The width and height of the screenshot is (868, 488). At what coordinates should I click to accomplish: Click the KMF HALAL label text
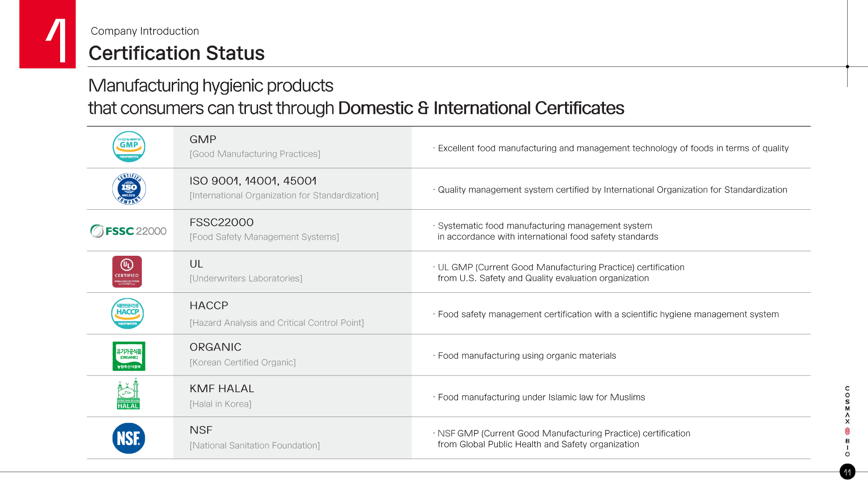point(222,389)
